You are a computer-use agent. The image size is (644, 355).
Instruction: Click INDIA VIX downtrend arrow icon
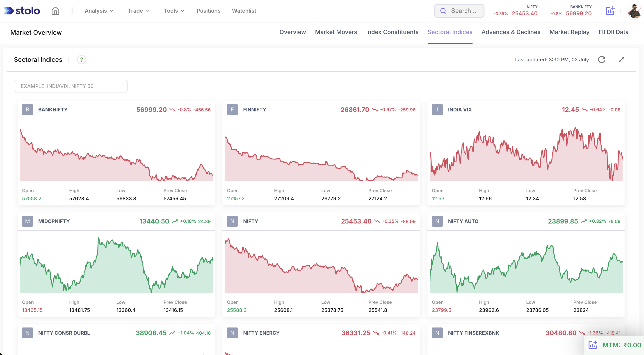point(585,110)
